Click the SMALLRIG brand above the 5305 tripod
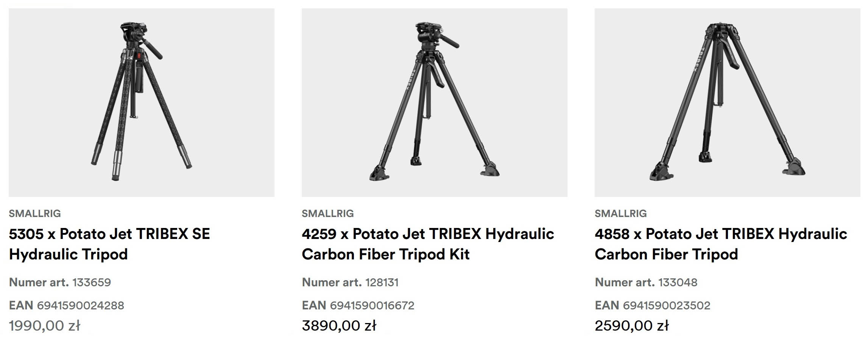The image size is (868, 345). (x=35, y=214)
